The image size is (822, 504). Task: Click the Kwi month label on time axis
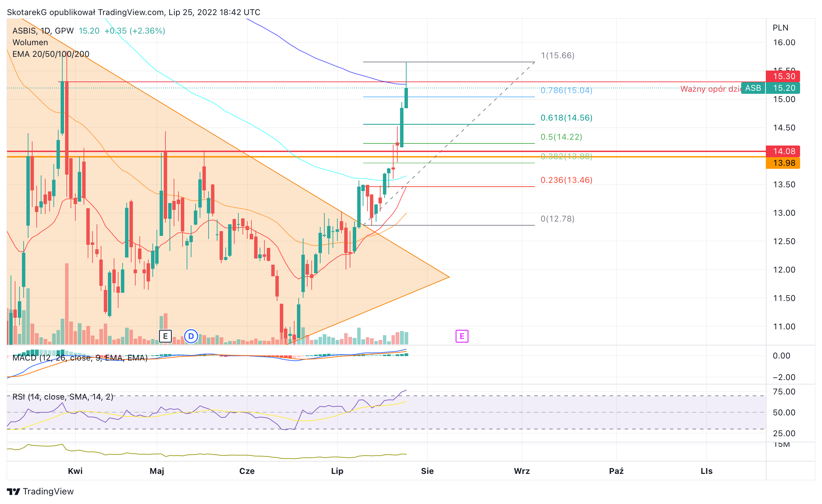click(75, 471)
